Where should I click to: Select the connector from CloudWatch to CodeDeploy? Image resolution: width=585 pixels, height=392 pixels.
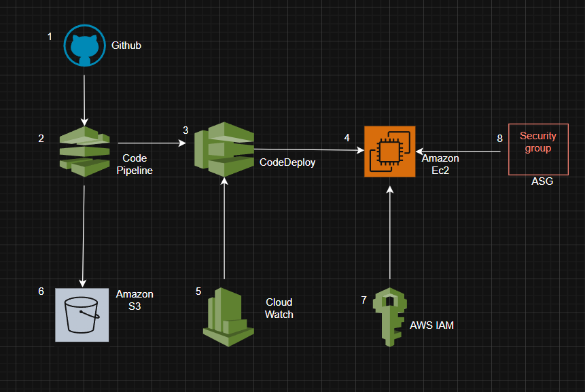point(224,228)
